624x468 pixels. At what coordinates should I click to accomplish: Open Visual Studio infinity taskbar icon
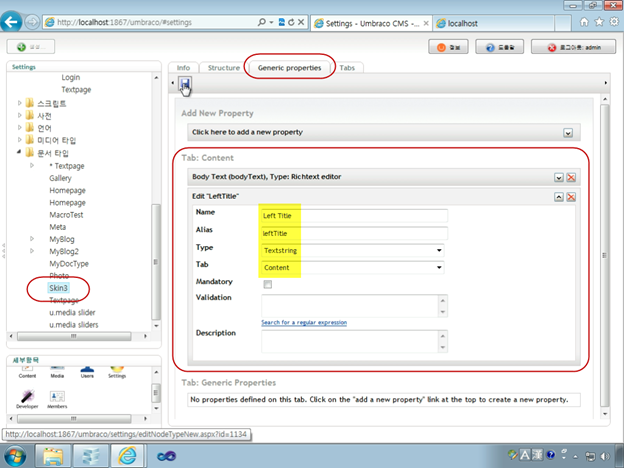(x=166, y=456)
